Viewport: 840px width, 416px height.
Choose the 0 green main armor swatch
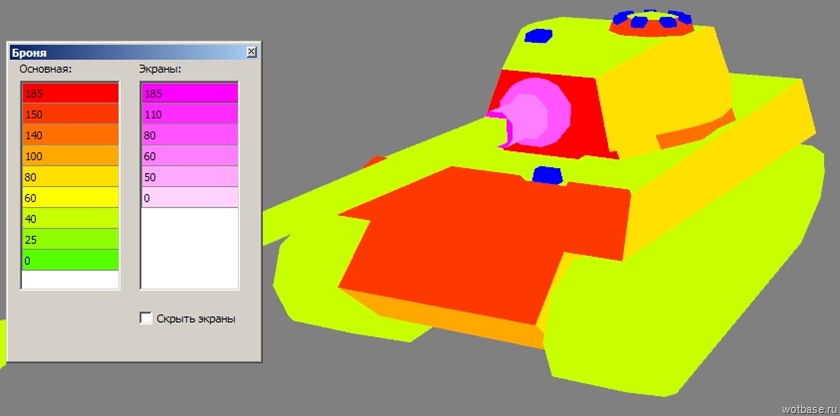pos(70,261)
